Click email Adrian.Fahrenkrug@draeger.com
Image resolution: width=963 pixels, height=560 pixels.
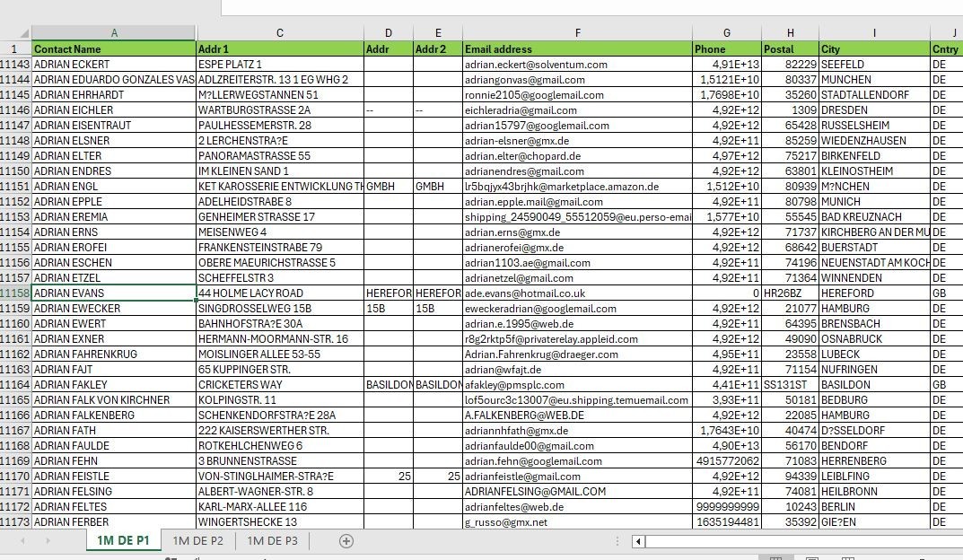[x=577, y=354]
